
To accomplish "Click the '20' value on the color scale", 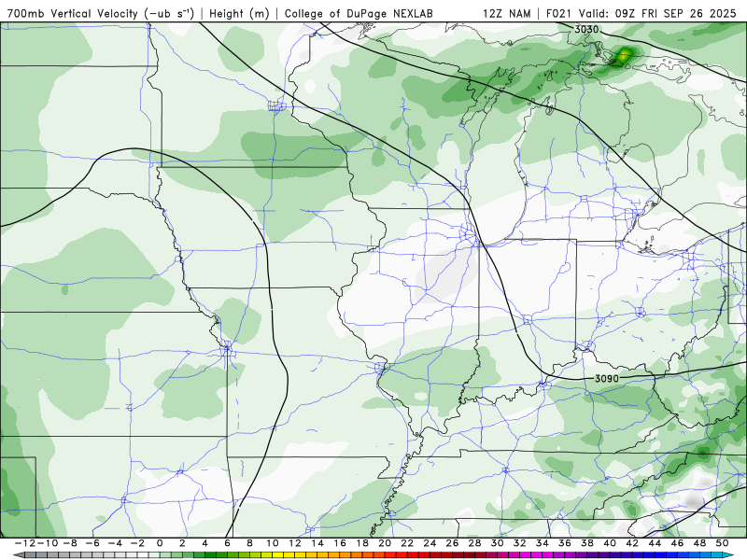I will tap(385, 543).
